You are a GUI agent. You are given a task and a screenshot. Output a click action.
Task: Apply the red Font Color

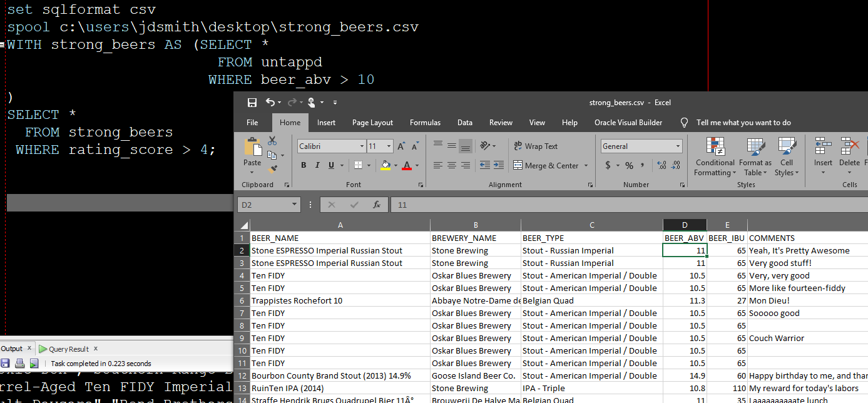[x=407, y=165]
